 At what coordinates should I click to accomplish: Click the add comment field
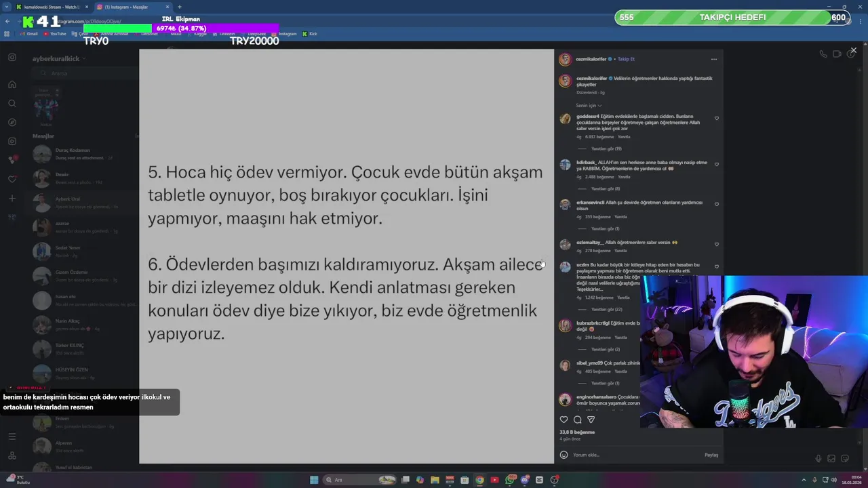pyautogui.click(x=634, y=455)
